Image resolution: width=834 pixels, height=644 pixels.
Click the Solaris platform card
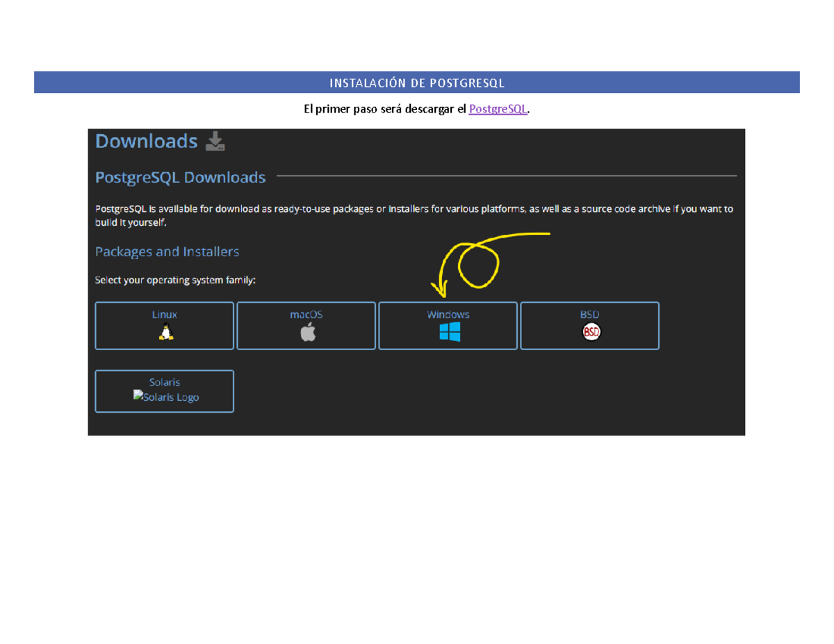point(164,390)
